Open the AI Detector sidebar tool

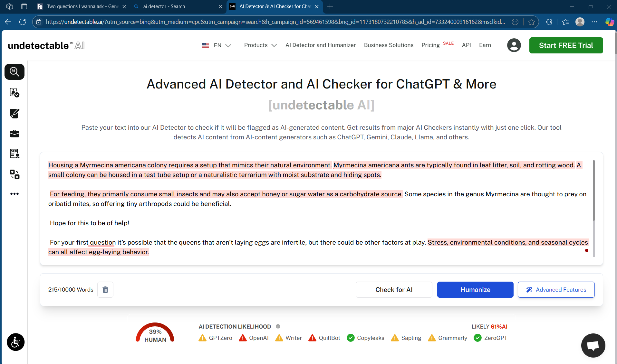point(14,71)
